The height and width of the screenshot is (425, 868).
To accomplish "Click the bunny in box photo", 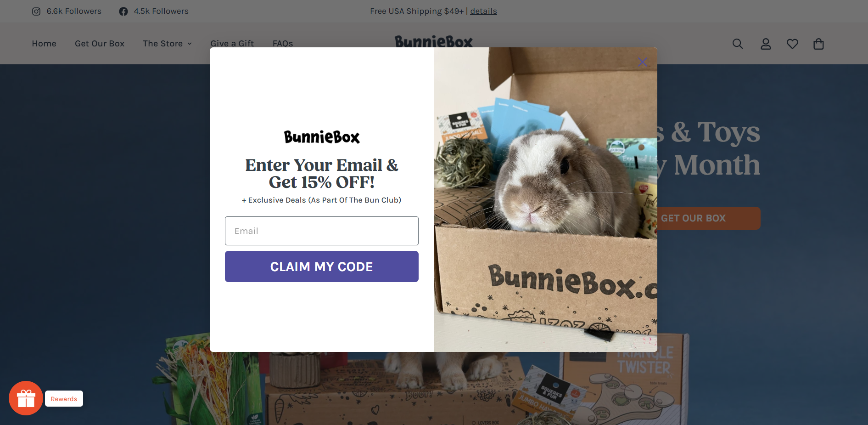I will click(x=545, y=199).
